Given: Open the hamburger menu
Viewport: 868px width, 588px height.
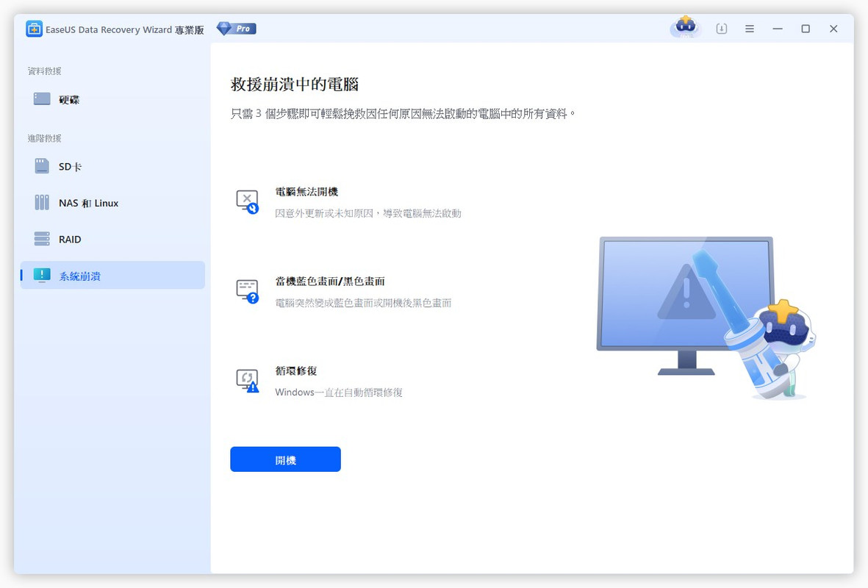Looking at the screenshot, I should (750, 29).
